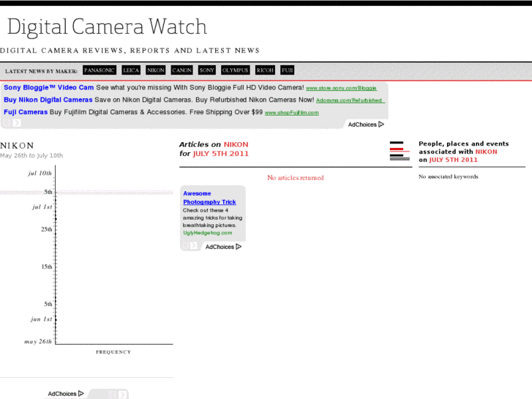Click the 'Articles on NIKON' heading
The height and width of the screenshot is (399, 532).
coord(214,145)
